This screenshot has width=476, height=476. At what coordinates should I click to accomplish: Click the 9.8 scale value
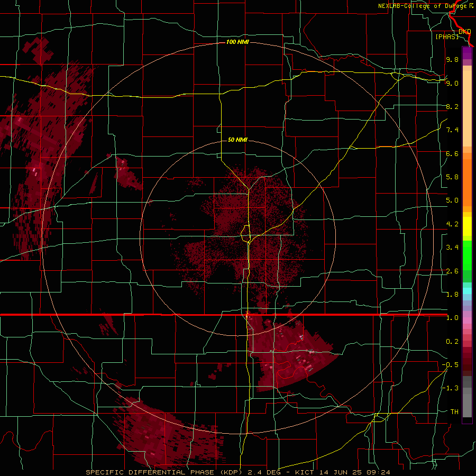[452, 59]
